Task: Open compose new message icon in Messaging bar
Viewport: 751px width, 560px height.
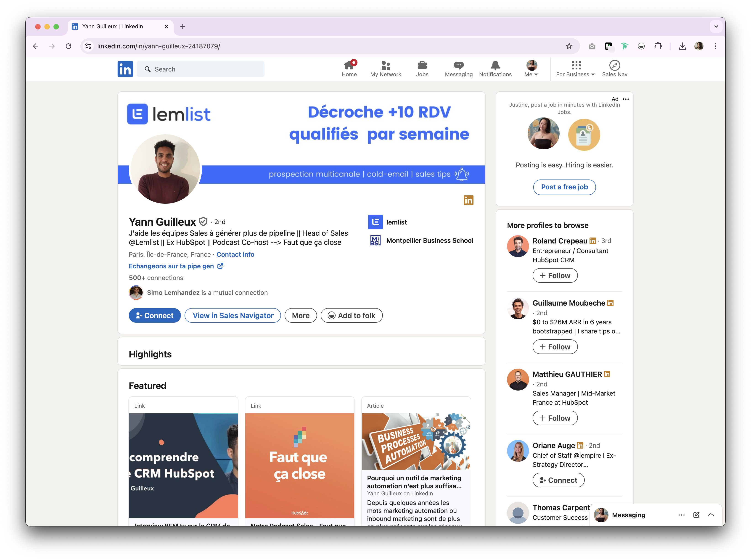Action: click(696, 515)
